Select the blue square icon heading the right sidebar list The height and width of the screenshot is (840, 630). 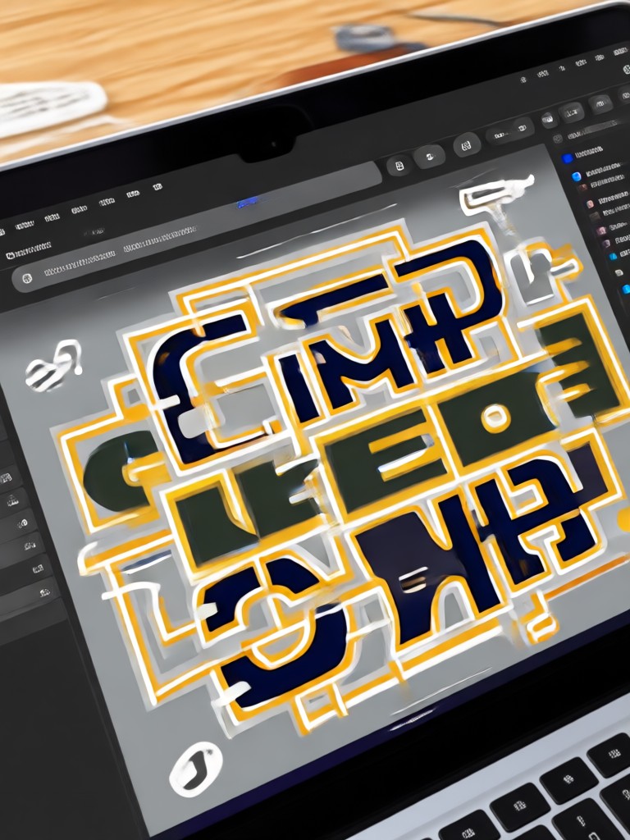click(x=567, y=158)
